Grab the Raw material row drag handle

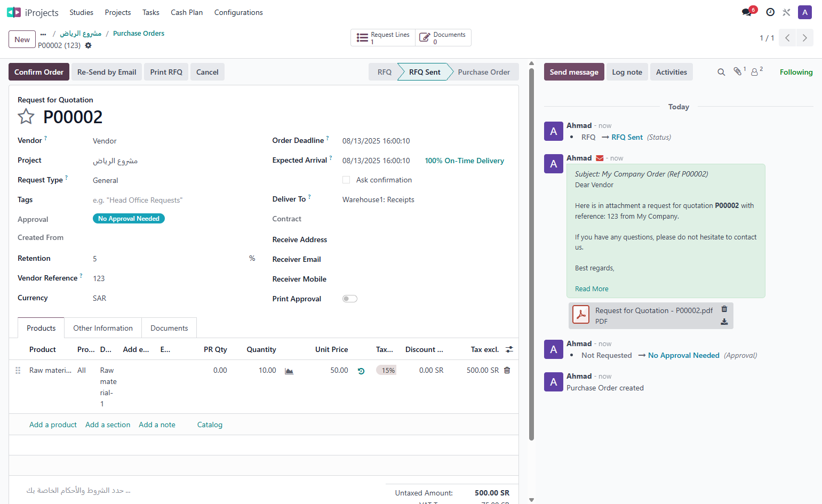[x=18, y=370]
